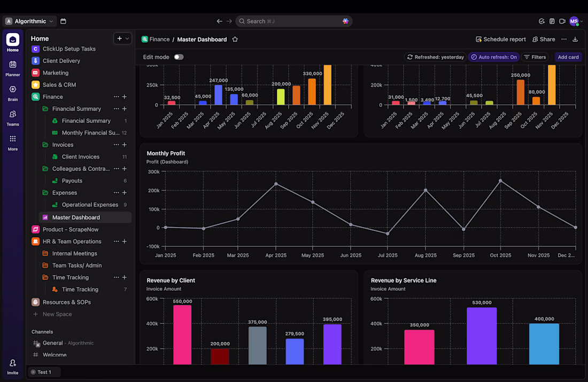The image size is (588, 382).
Task: Collapse the Financial Summary folder
Action: (x=45, y=108)
